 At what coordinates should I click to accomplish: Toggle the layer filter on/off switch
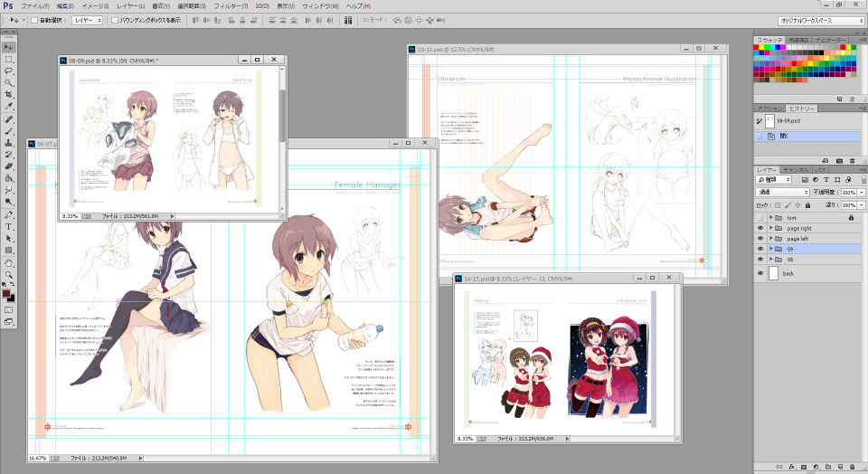[863, 180]
